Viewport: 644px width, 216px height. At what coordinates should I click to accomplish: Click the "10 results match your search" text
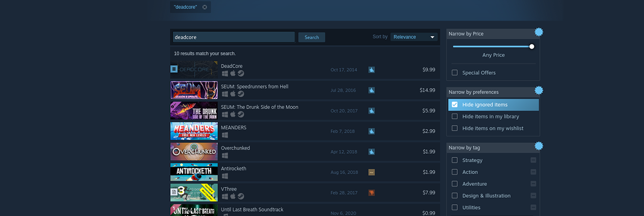coord(205,53)
